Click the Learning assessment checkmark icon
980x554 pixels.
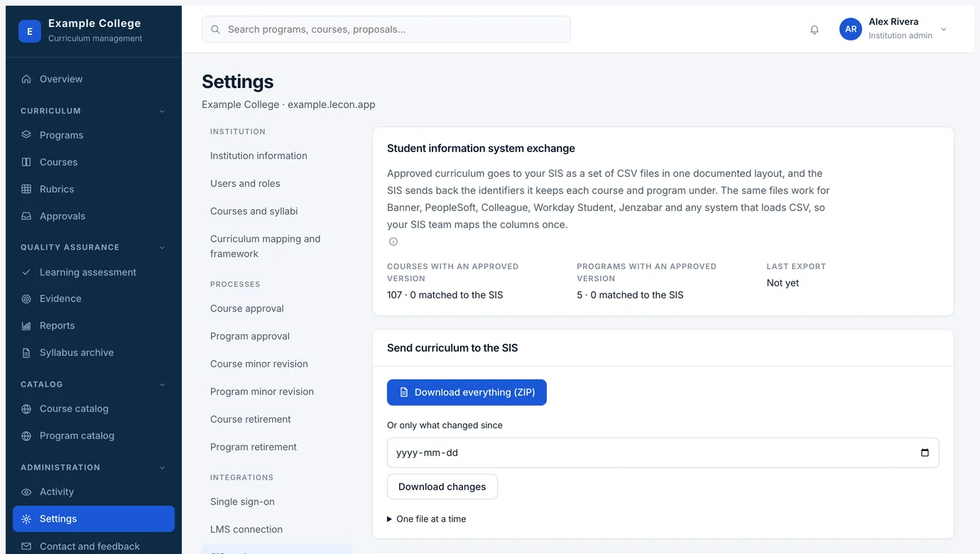point(26,272)
